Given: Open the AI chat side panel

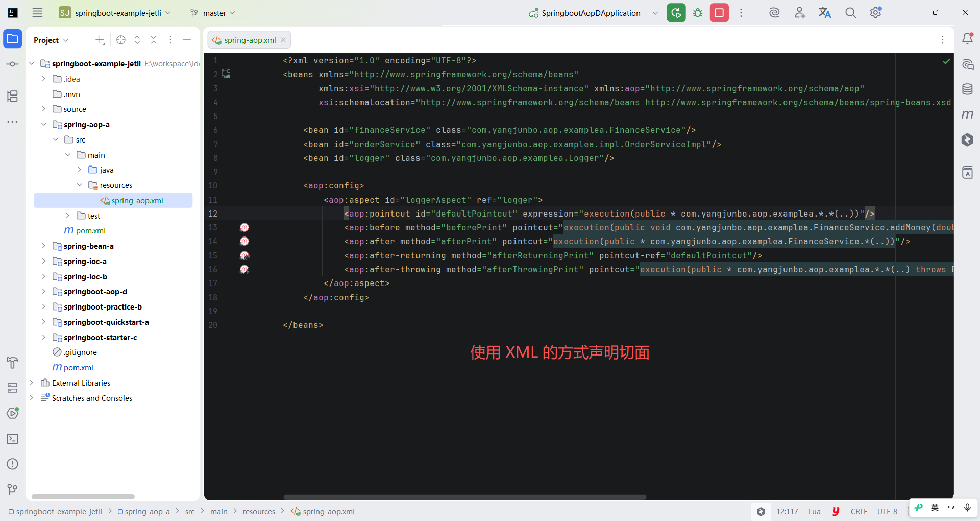Looking at the screenshot, I should [x=967, y=64].
